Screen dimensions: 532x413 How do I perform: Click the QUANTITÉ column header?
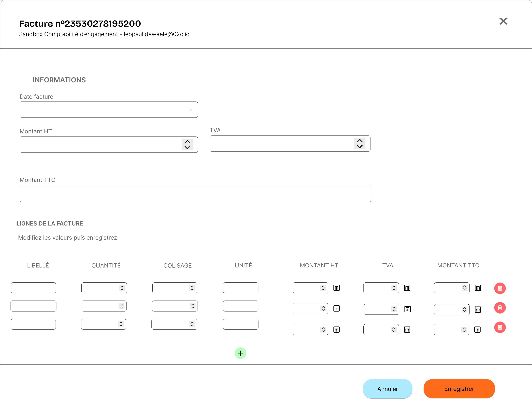pyautogui.click(x=106, y=265)
